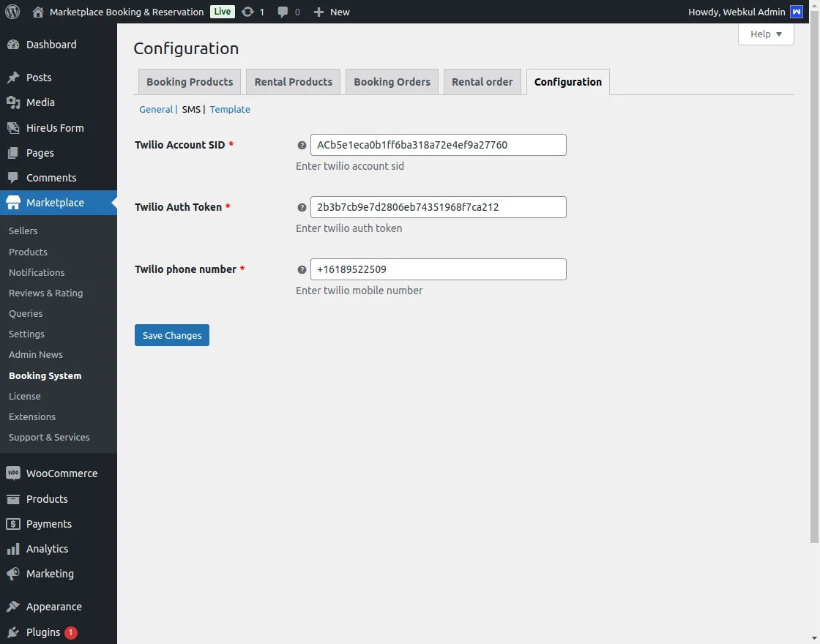This screenshot has width=820, height=644.
Task: Switch to the Rental order tab
Action: click(x=482, y=82)
